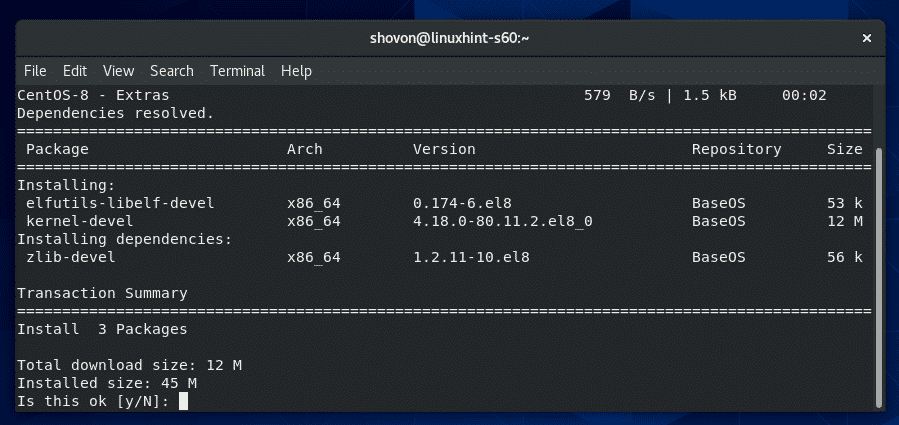Click the cursor after the y/N prompt
The width and height of the screenshot is (899, 425).
pos(182,402)
